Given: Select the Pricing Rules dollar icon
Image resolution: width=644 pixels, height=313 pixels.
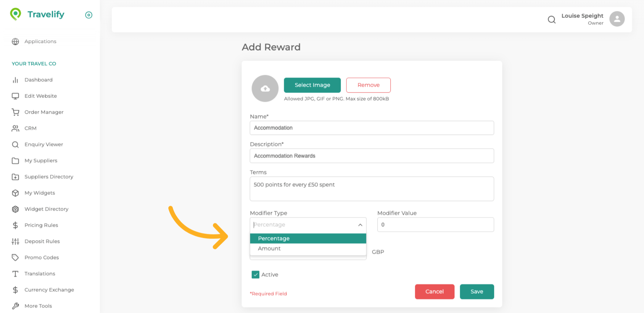Looking at the screenshot, I should 15,225.
